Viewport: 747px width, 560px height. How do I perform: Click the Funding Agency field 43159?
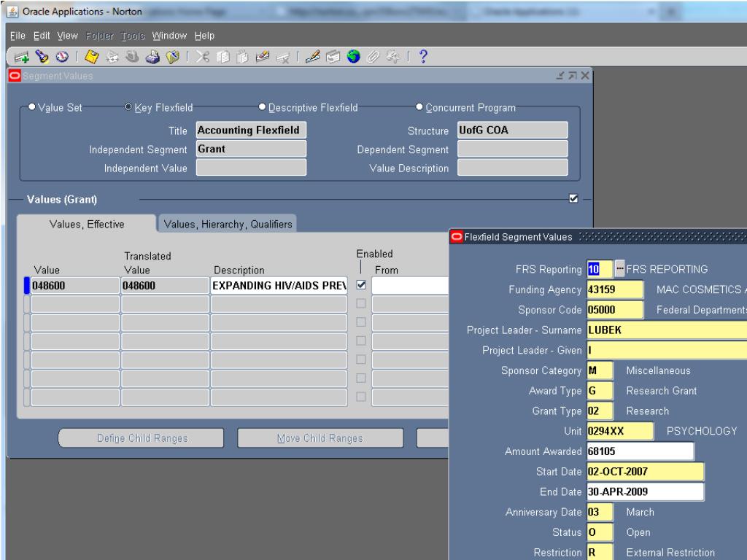coord(614,289)
